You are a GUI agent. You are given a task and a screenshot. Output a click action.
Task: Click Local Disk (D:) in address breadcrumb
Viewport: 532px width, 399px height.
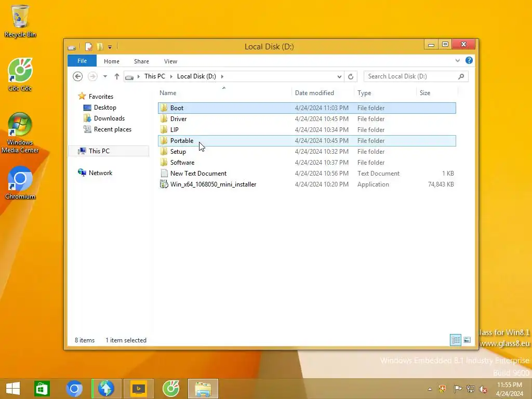[x=196, y=76]
